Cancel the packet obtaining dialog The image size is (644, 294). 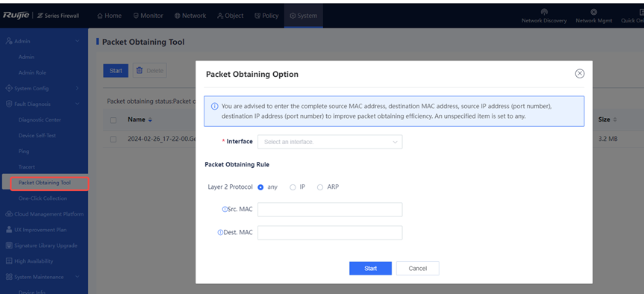418,269
